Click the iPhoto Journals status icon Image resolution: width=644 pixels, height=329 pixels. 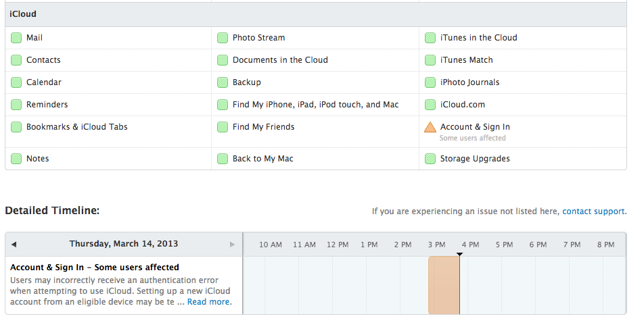(430, 82)
